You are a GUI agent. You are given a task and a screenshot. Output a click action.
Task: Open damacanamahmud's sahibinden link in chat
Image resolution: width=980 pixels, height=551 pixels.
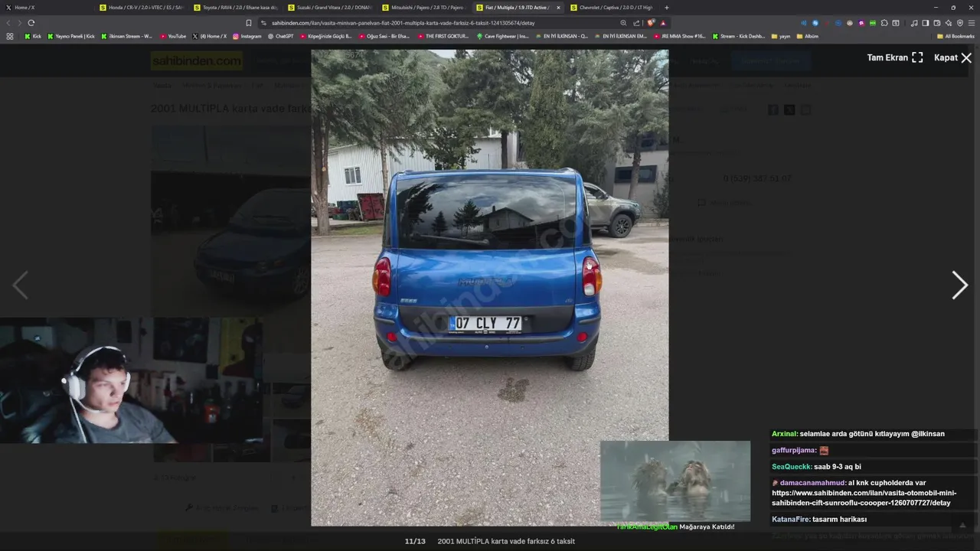click(x=864, y=497)
